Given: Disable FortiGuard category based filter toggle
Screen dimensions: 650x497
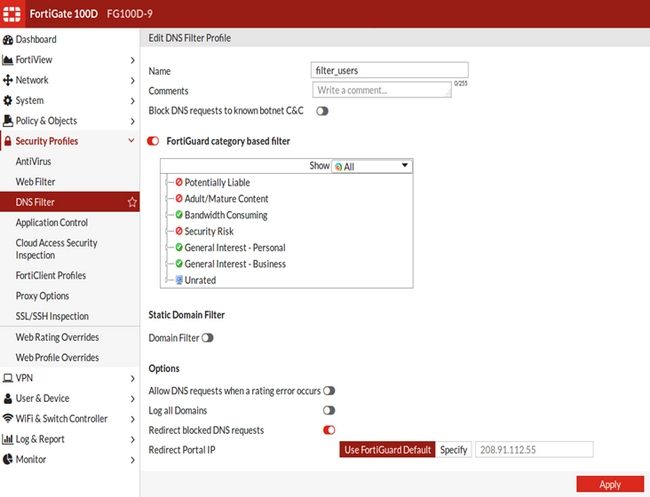Looking at the screenshot, I should coord(153,141).
